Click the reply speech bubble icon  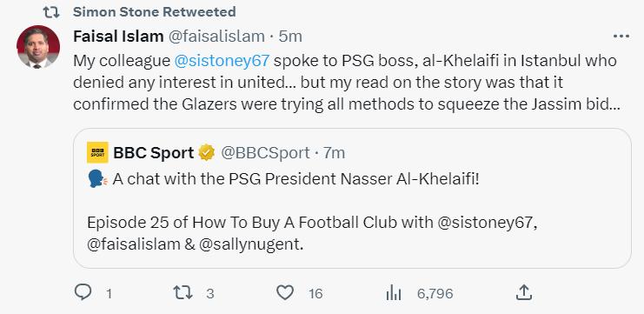coord(83,292)
